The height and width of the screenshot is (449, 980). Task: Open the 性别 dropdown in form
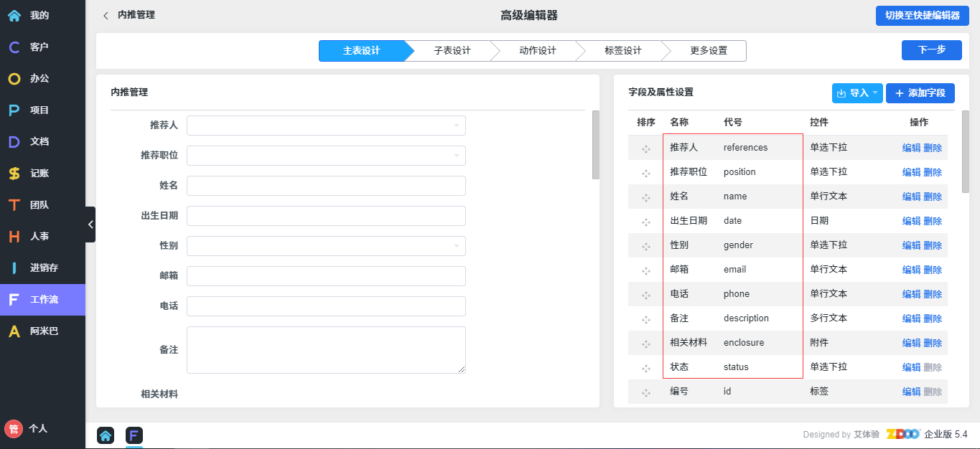point(326,246)
